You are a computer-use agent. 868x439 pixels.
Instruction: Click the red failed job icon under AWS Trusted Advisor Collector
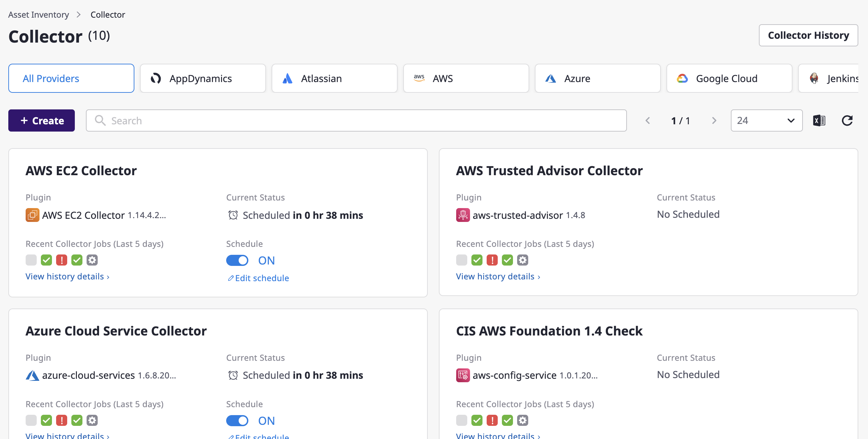coord(492,260)
